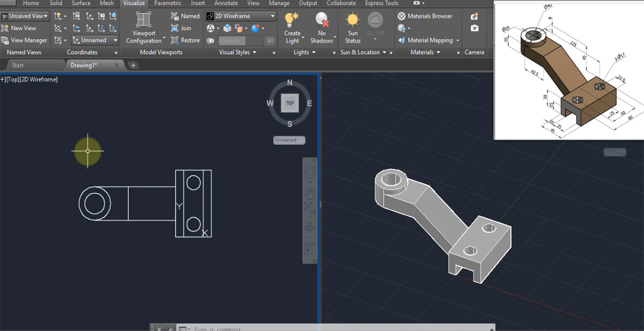The height and width of the screenshot is (331, 644).
Task: Open the Materials Browser
Action: pos(425,16)
